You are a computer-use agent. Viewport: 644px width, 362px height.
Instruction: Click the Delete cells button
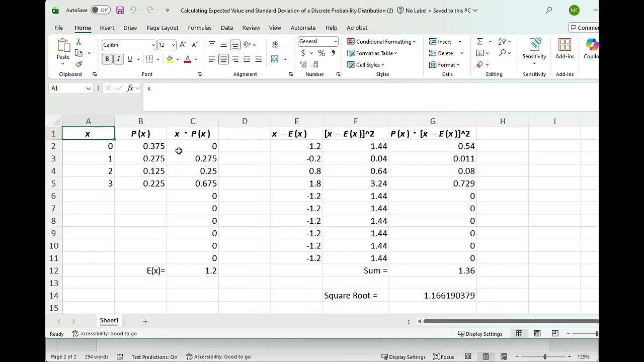[x=441, y=53]
